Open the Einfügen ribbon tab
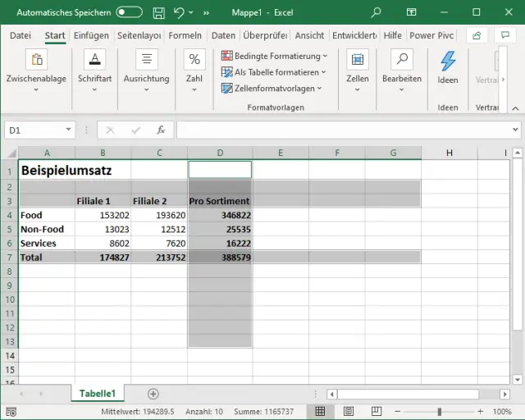525x420 pixels. 90,35
